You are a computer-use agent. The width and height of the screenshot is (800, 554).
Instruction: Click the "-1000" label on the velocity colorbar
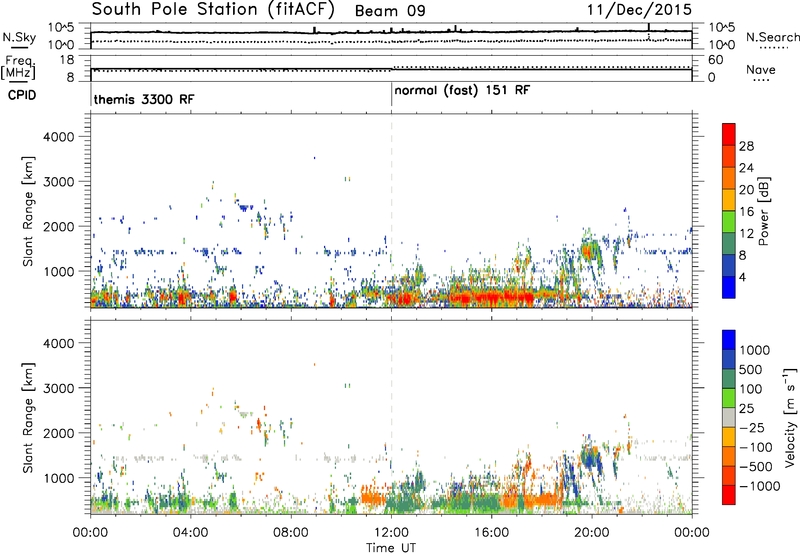pyautogui.click(x=759, y=486)
